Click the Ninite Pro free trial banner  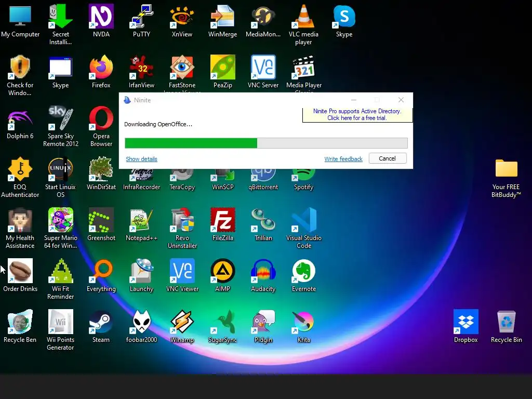point(357,115)
